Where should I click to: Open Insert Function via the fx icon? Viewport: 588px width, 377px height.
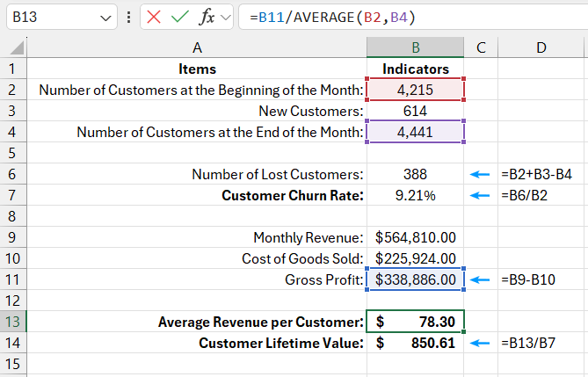(207, 17)
